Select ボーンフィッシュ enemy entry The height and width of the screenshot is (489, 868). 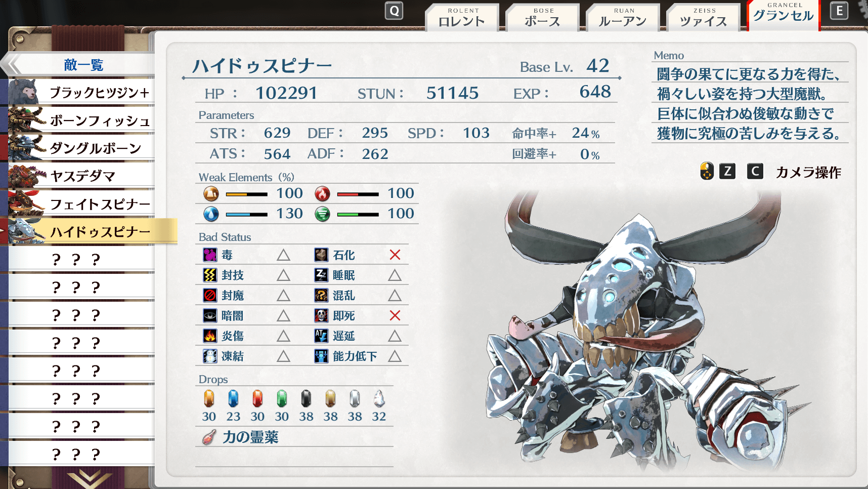point(81,120)
